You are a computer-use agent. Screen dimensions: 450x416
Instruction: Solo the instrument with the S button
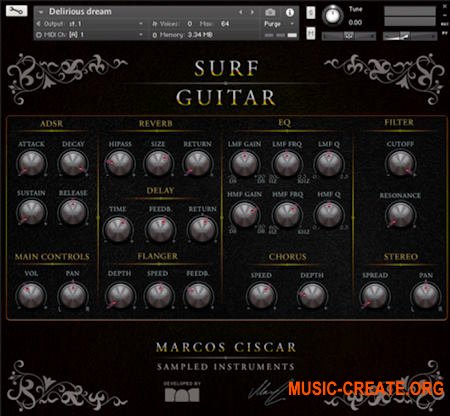coord(311,13)
